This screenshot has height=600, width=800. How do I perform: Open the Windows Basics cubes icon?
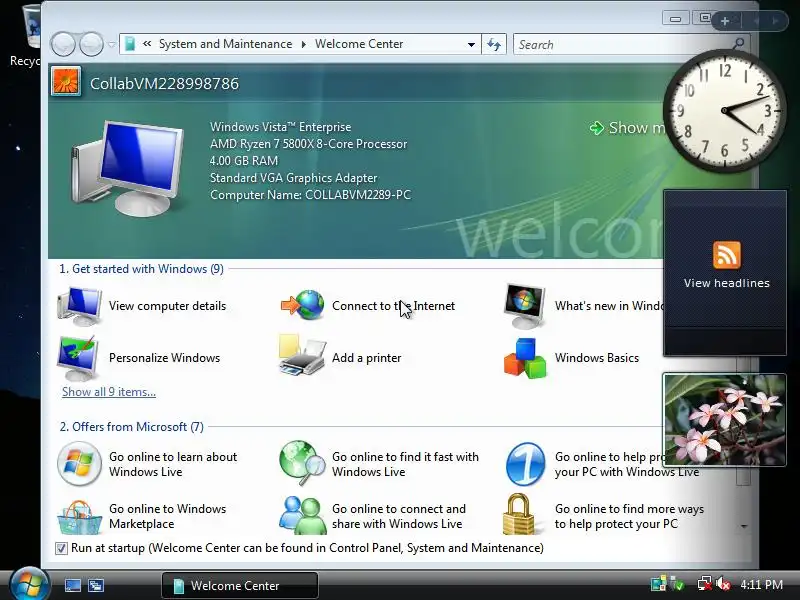coord(524,358)
